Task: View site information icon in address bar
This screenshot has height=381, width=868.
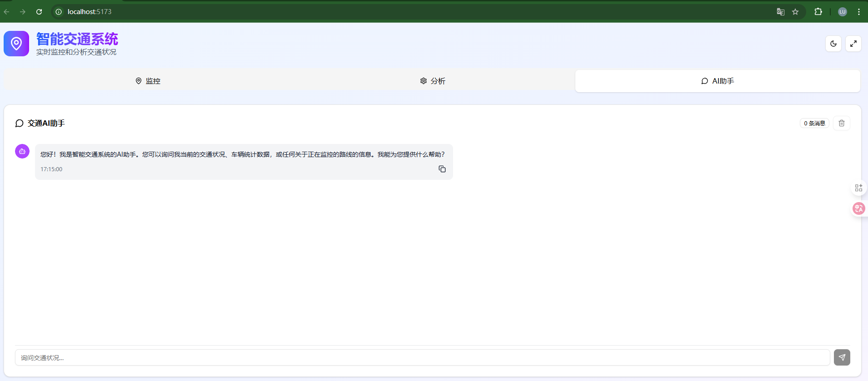Action: click(59, 12)
